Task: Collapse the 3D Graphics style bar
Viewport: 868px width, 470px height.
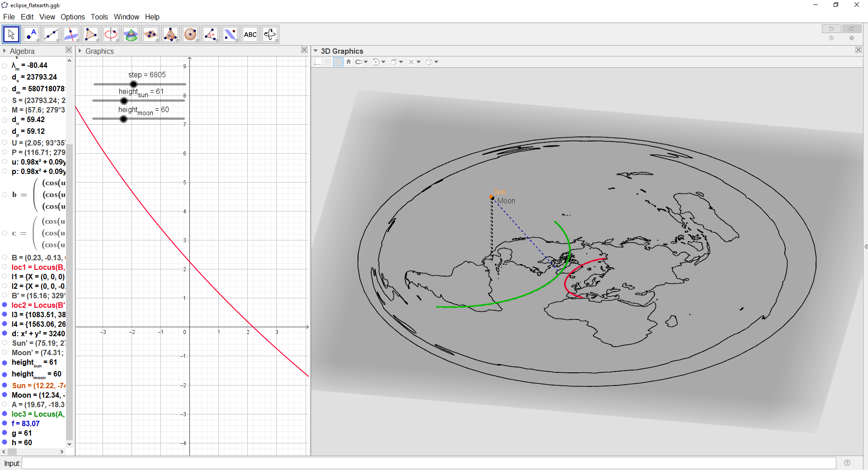Action: (316, 51)
